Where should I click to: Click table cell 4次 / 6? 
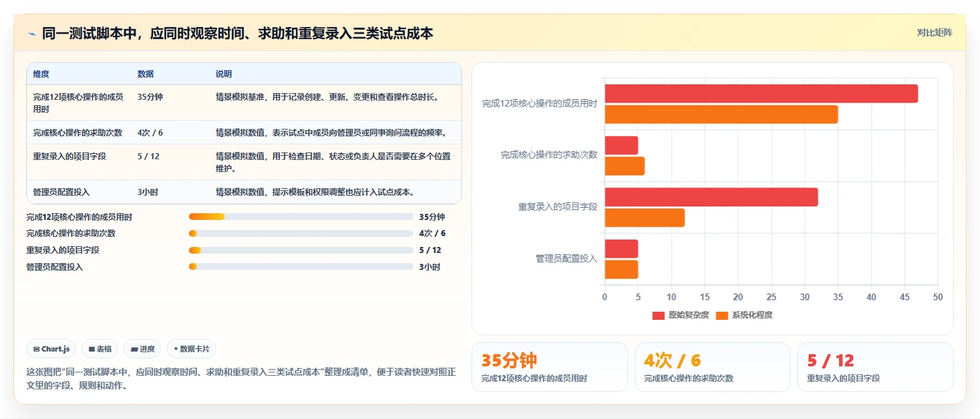click(150, 132)
